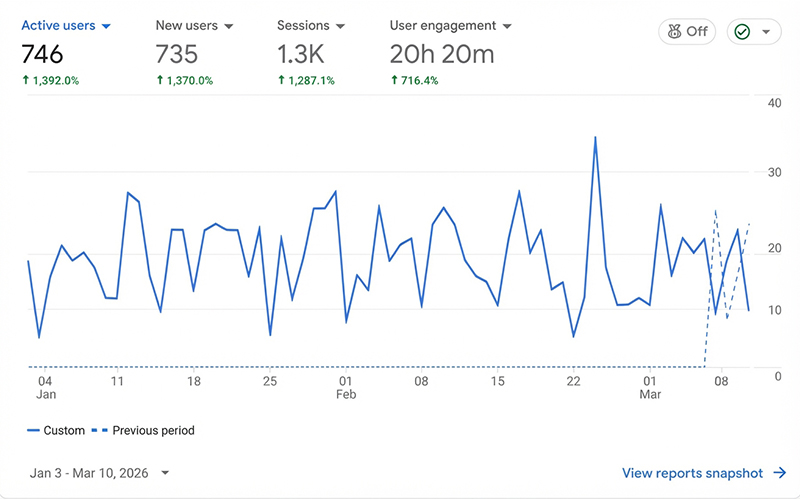Open the View reports snapshot link
Screen dimensions: 800x500
[692, 473]
